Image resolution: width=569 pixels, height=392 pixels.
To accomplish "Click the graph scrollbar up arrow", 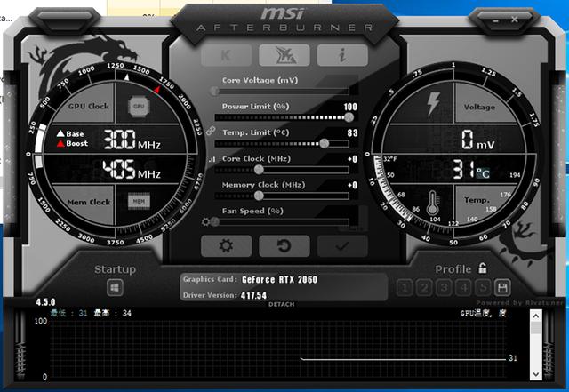I will click(536, 316).
